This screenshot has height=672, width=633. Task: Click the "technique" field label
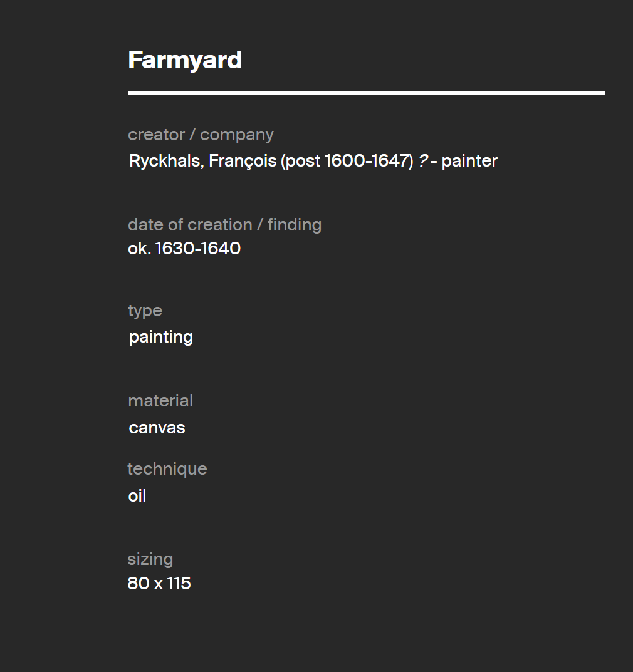coord(167,469)
